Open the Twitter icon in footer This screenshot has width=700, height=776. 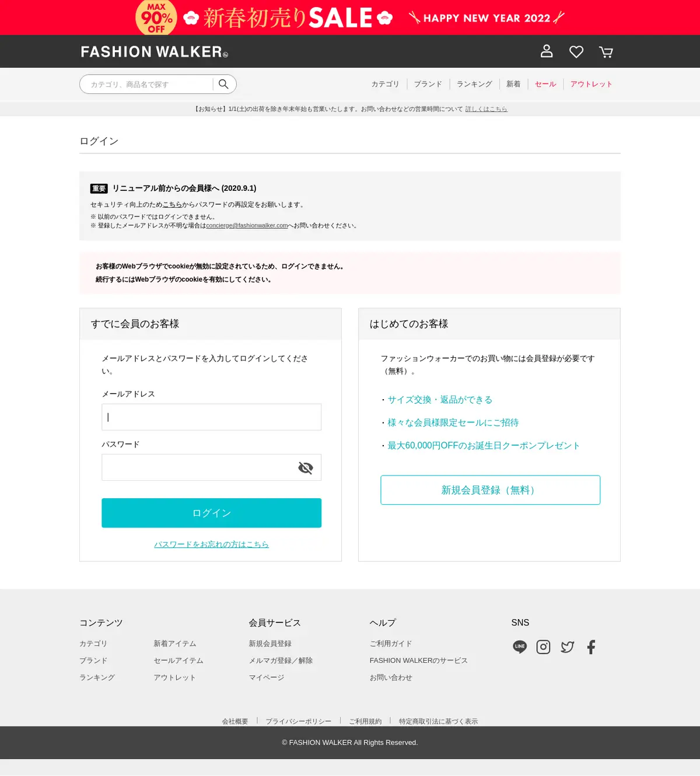(567, 646)
